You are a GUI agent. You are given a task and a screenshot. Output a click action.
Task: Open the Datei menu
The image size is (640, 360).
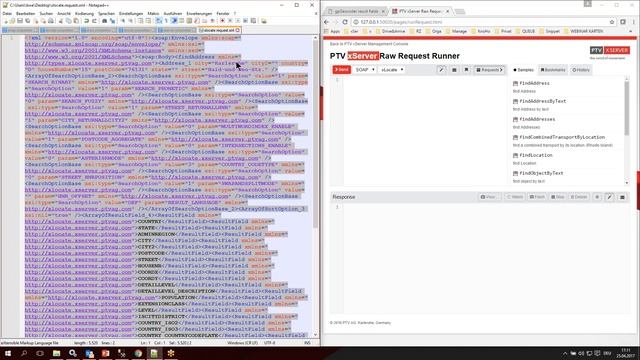click(x=7, y=13)
